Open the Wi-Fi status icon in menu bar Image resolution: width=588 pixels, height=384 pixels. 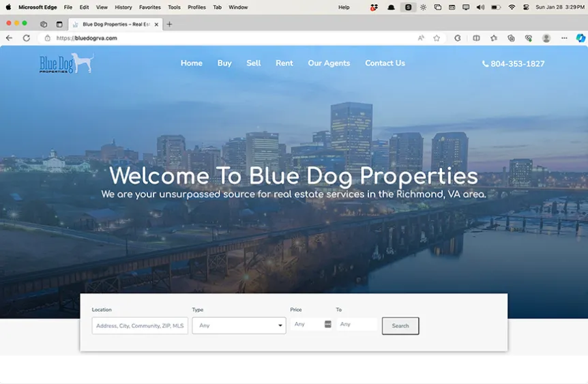click(512, 7)
